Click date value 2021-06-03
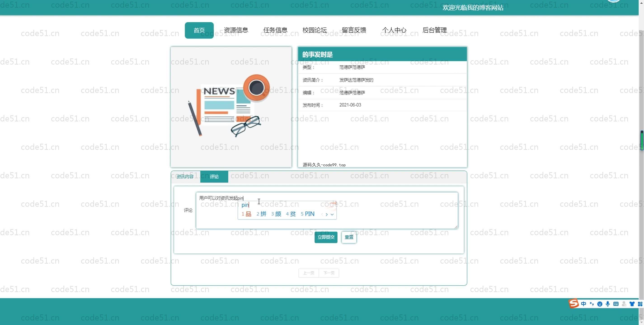644x325 pixels. pos(350,105)
